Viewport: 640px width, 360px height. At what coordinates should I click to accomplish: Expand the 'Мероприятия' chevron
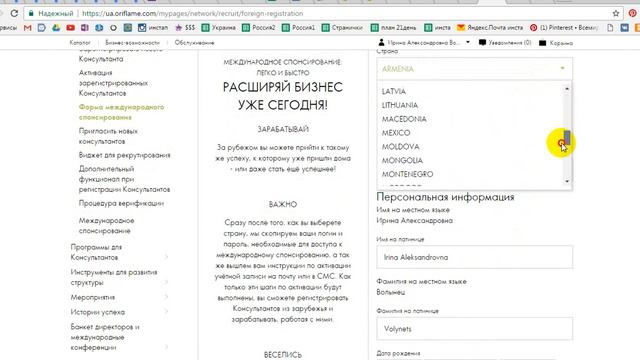[166, 297]
